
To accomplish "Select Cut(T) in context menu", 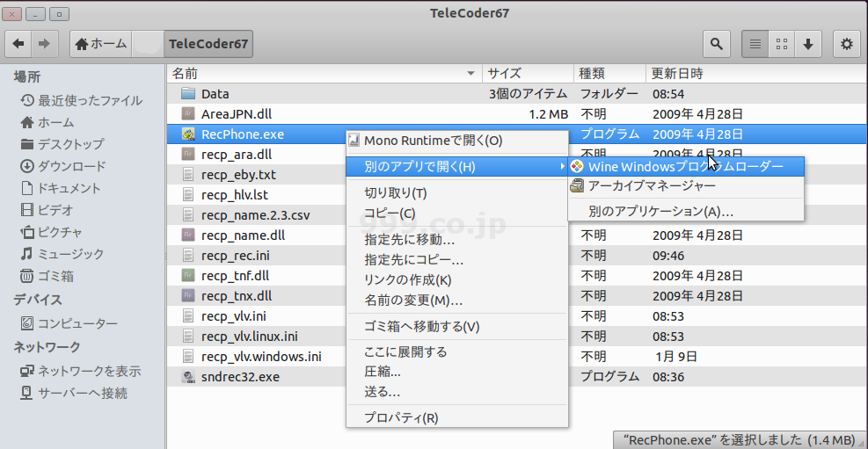I will pos(457,193).
